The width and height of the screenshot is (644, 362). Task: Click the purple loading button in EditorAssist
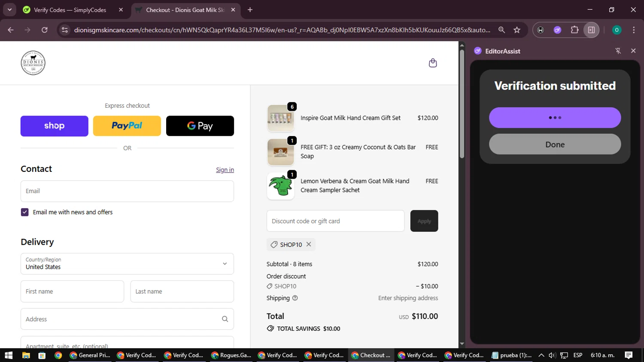(x=555, y=118)
